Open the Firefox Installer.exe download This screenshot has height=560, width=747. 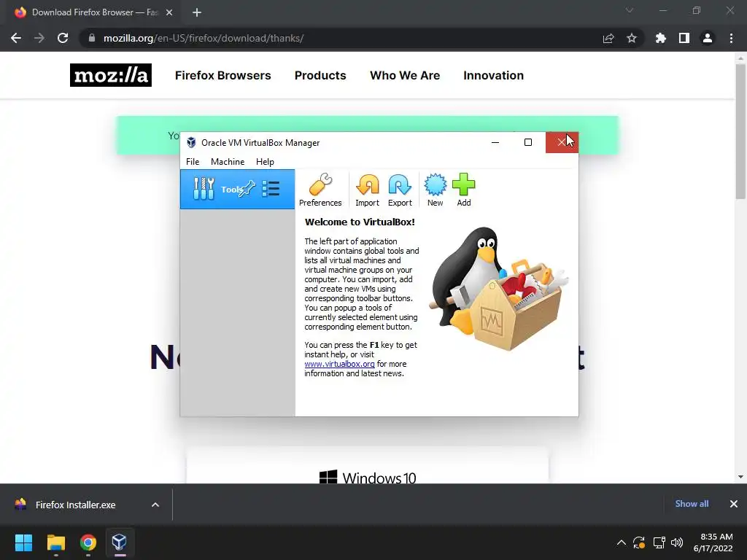point(75,505)
